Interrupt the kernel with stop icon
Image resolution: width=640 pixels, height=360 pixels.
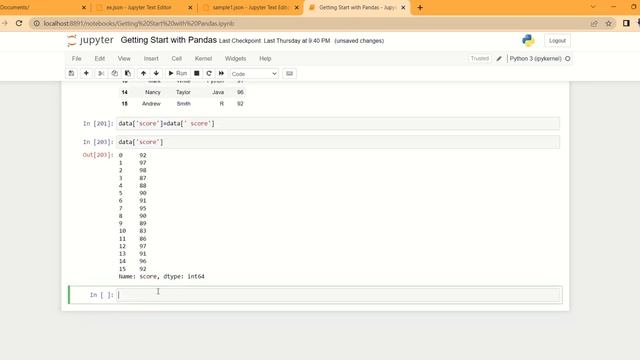[196, 73]
